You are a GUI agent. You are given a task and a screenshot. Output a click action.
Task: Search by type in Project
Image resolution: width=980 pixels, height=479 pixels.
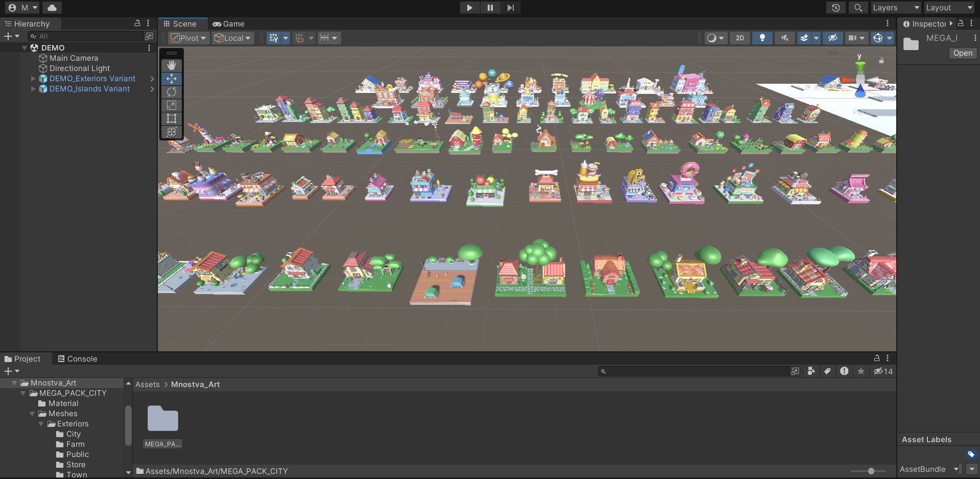811,371
